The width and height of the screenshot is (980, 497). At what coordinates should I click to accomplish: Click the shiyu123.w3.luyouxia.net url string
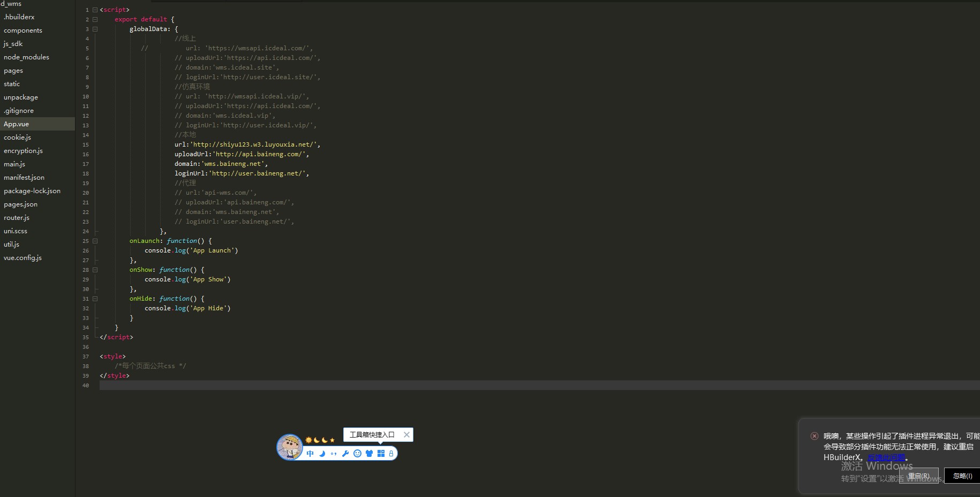coord(253,144)
